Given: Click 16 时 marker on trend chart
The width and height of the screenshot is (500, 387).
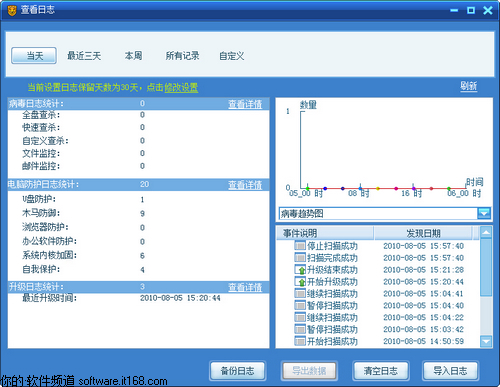Looking at the screenshot, I should point(413,189).
